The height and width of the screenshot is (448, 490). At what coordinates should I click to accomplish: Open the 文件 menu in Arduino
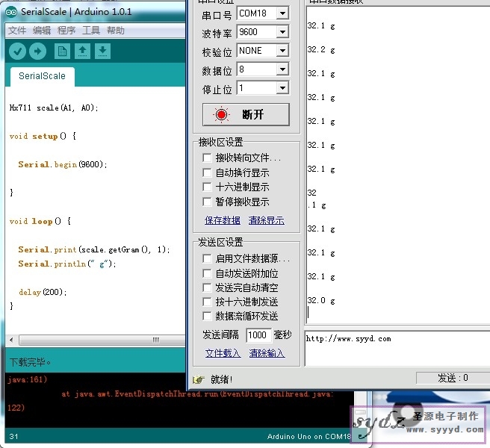pyautogui.click(x=17, y=31)
